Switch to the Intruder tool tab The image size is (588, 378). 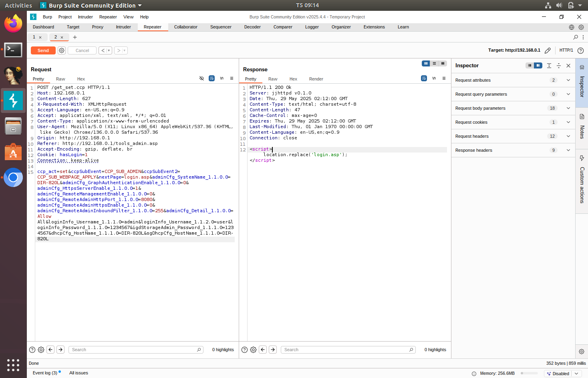click(123, 27)
